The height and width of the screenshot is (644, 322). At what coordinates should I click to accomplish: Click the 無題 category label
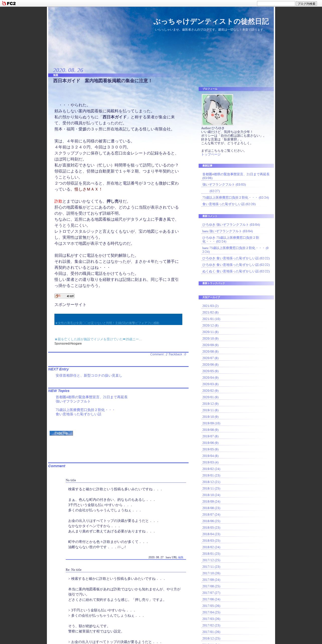point(55,75)
